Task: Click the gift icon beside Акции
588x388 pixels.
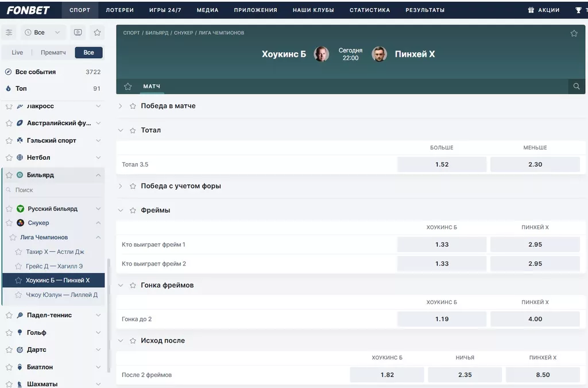Action: pos(531,10)
